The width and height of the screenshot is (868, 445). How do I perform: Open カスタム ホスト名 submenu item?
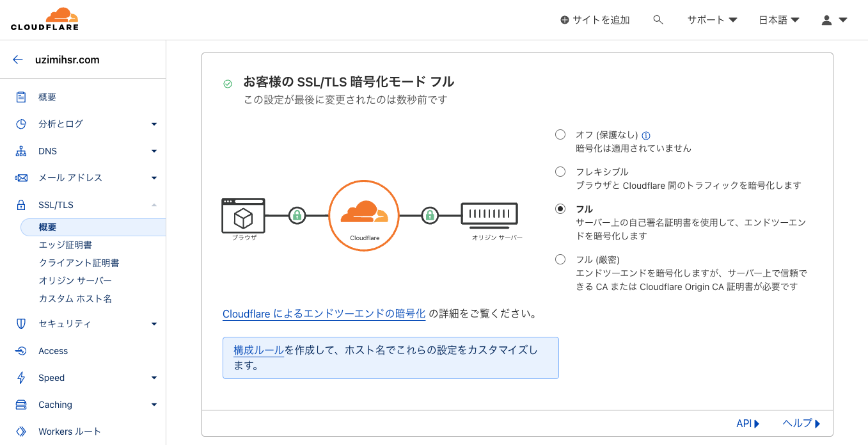[75, 299]
